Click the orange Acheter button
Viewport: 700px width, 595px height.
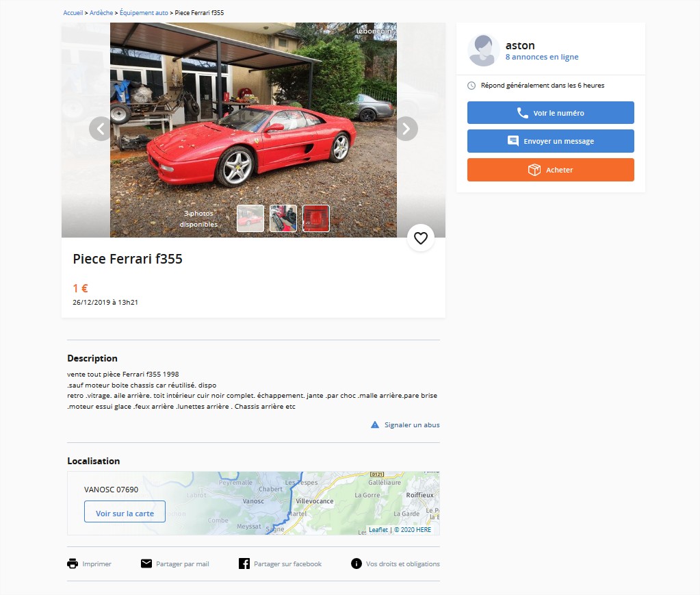click(550, 170)
